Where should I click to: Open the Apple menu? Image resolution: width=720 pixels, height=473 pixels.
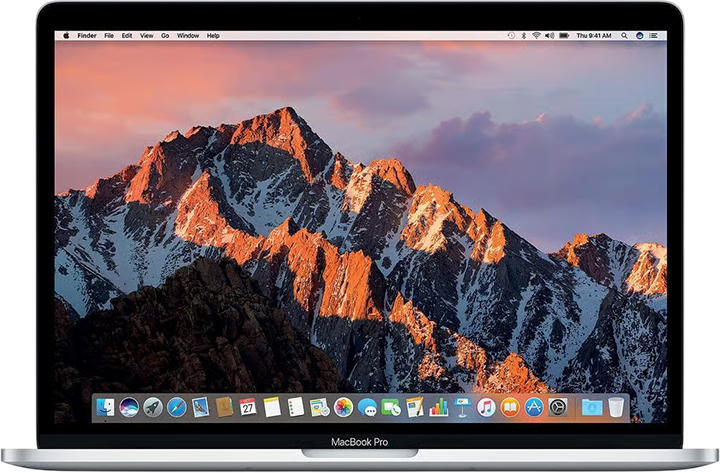[67, 35]
